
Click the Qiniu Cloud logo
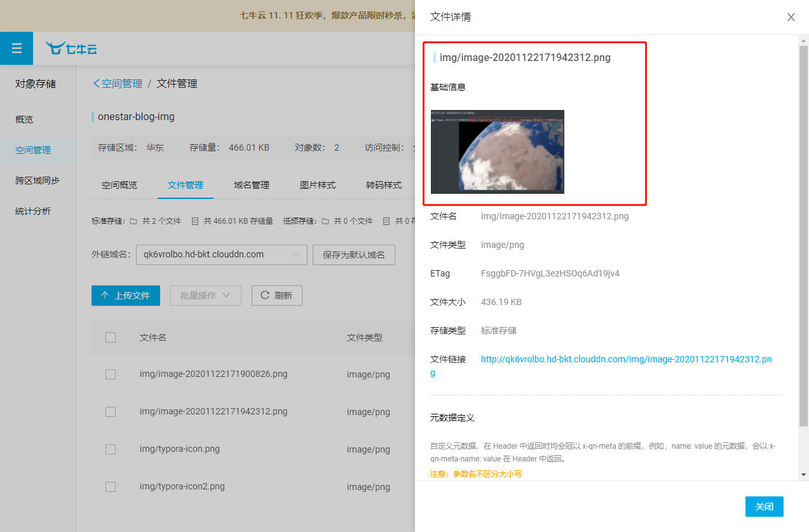coord(71,49)
